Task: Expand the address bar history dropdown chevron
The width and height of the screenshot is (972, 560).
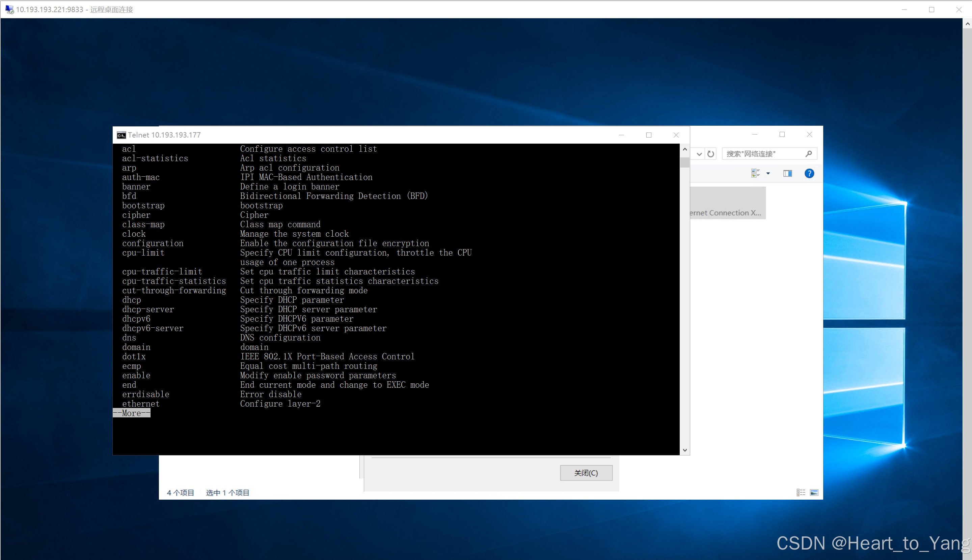Action: coord(699,154)
